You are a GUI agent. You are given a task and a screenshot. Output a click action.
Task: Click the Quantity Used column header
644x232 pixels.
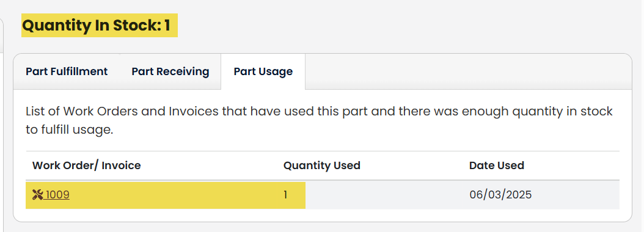321,165
